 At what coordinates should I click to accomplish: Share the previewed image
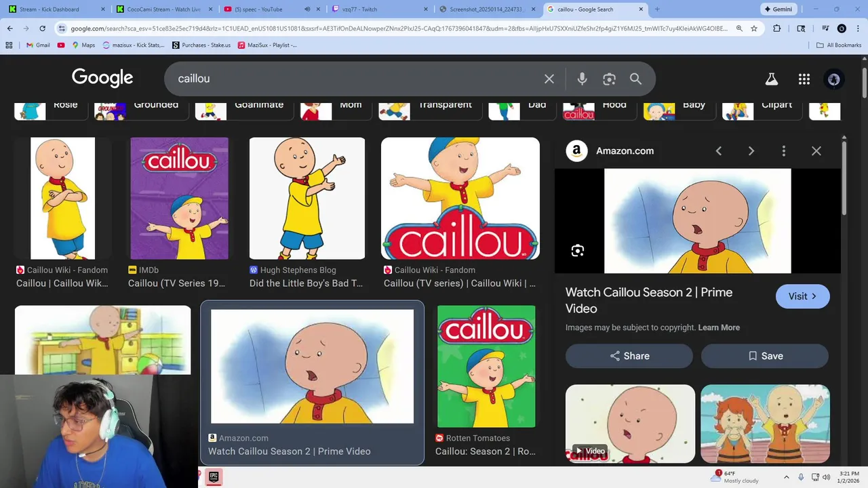click(x=629, y=356)
